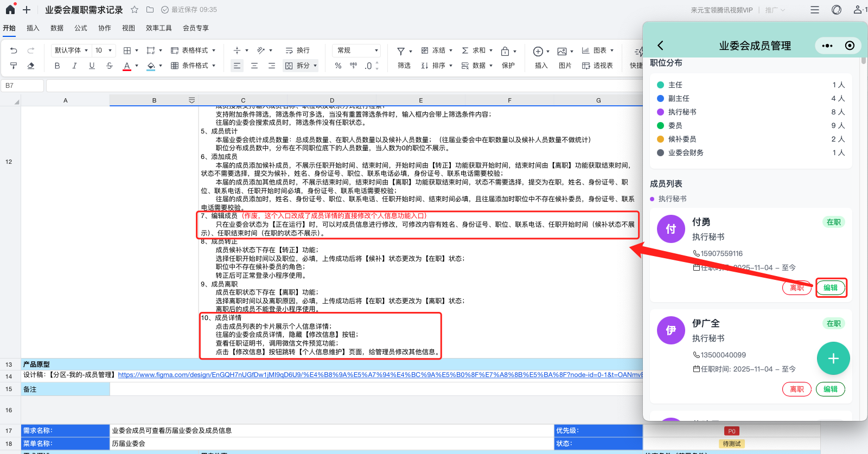Center align cell content
Screen dimensions: 868x454
pos(254,66)
